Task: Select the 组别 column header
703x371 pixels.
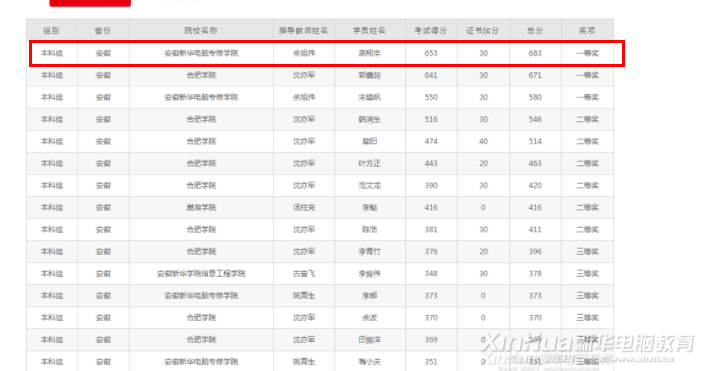Action: click(x=52, y=31)
